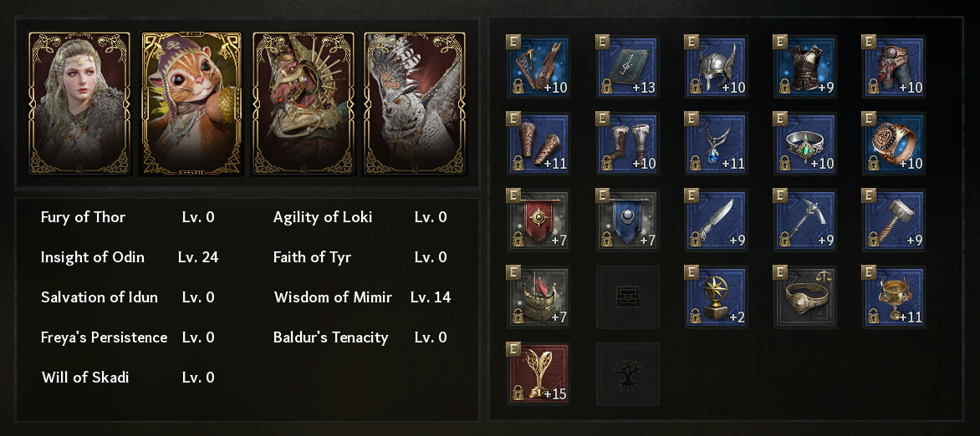This screenshot has width=980, height=436.
Task: Select the green gem ring icon
Action: pos(805,143)
